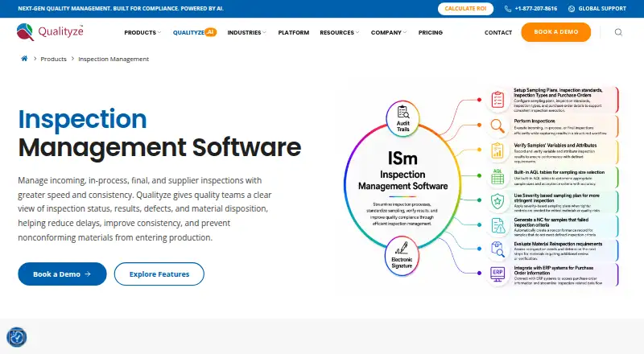Open the Resources nav item

click(x=336, y=32)
